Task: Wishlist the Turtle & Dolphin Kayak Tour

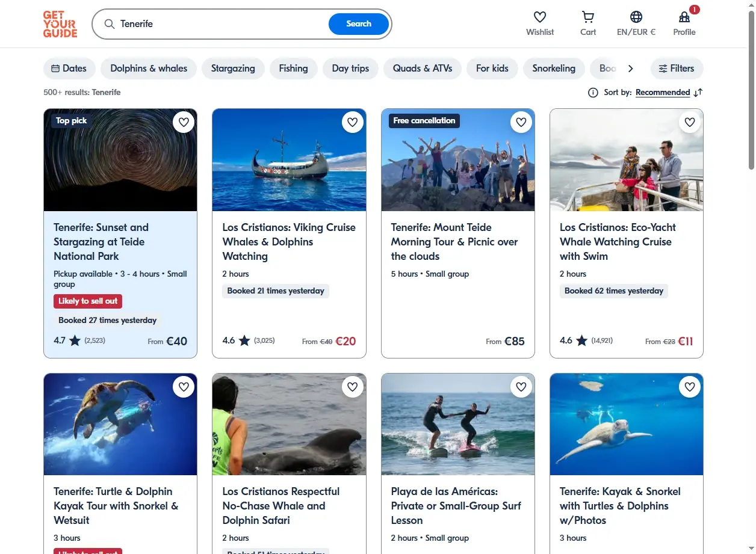Action: coord(184,387)
